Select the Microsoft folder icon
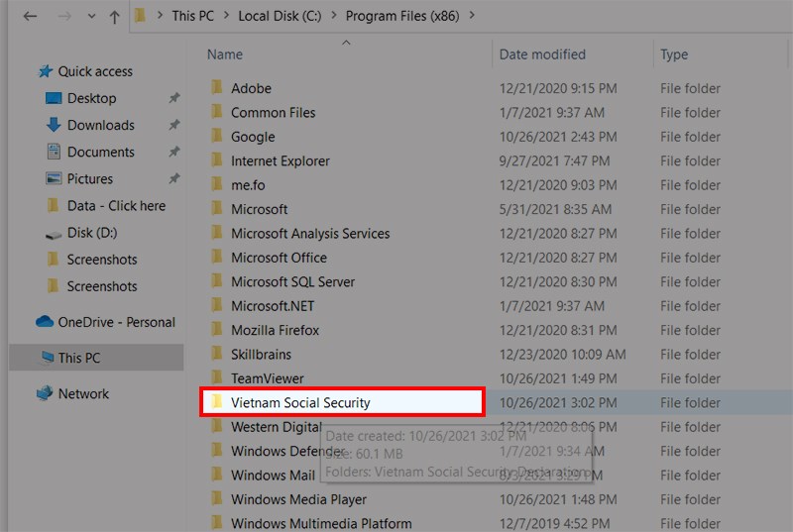The height and width of the screenshot is (532, 793). 217,208
